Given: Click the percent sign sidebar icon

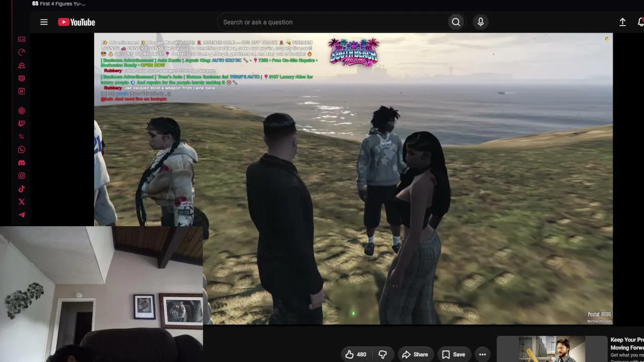Looking at the screenshot, I should pos(22,137).
